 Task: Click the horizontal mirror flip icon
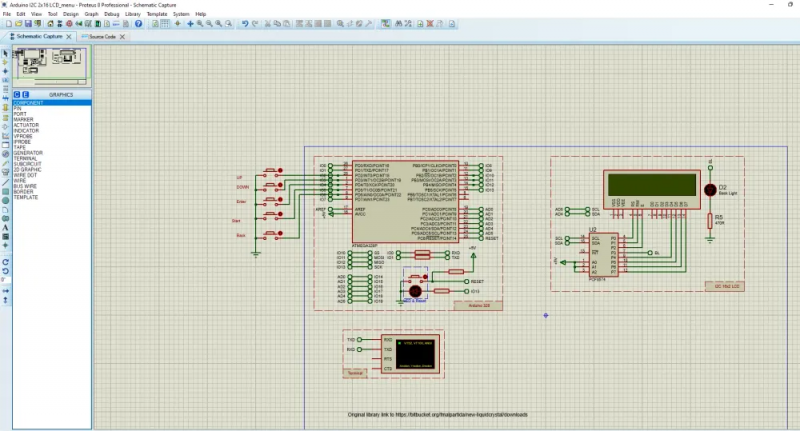pos(6,291)
